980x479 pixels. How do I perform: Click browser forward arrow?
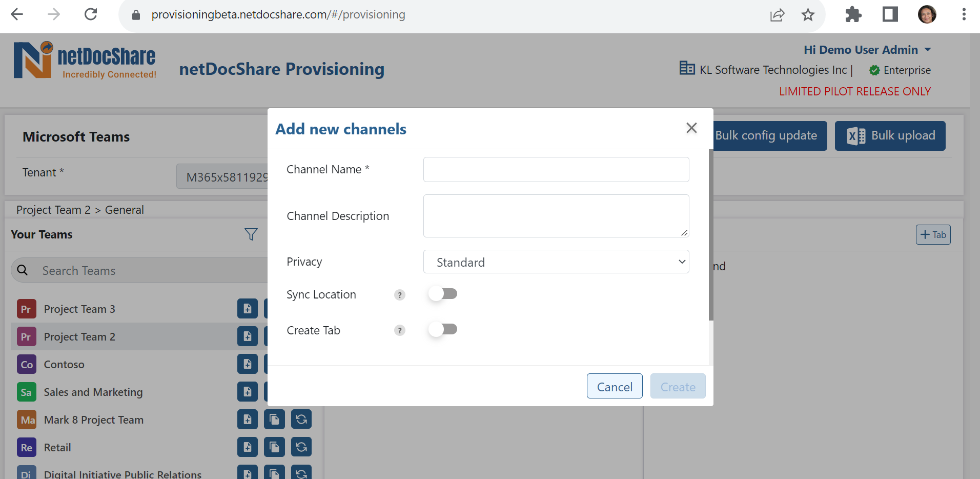[x=54, y=14]
